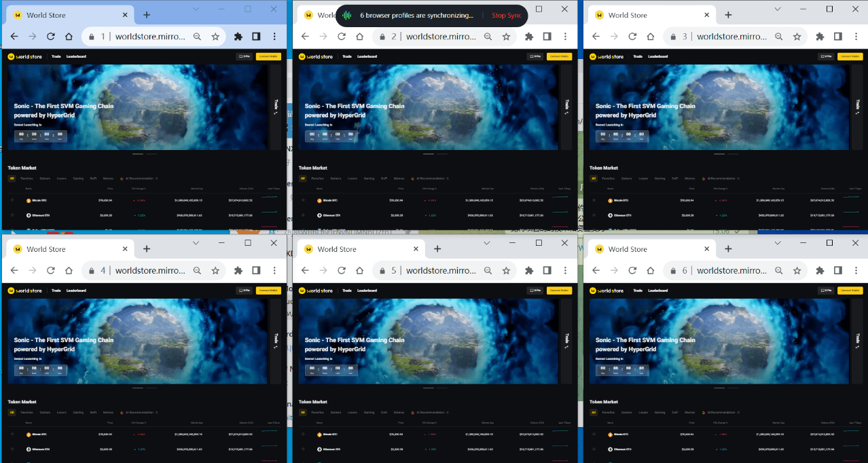Reload the page in profile 2 window

pos(342,37)
